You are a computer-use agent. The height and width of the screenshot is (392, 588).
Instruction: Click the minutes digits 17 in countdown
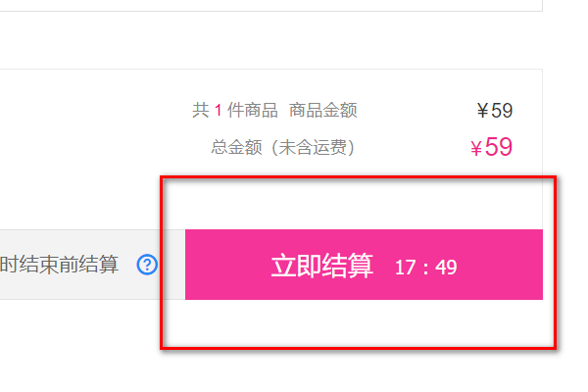(406, 268)
